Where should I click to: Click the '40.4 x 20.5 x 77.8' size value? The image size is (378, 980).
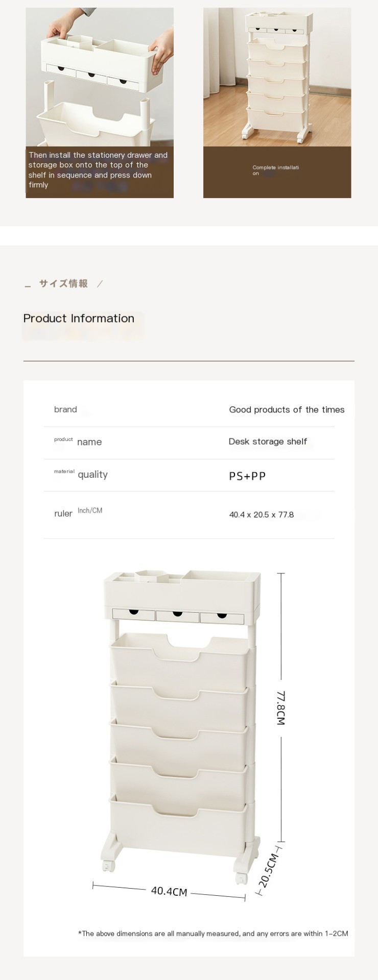pos(262,514)
